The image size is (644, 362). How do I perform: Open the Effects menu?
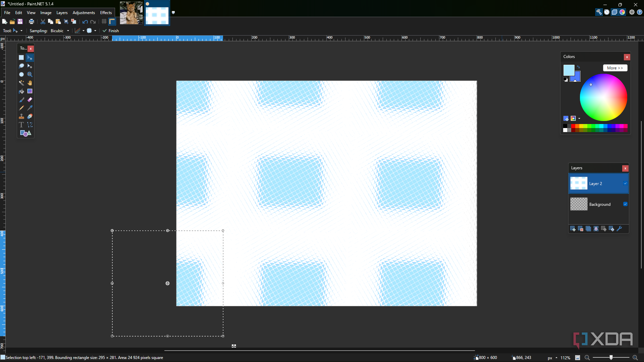106,12
